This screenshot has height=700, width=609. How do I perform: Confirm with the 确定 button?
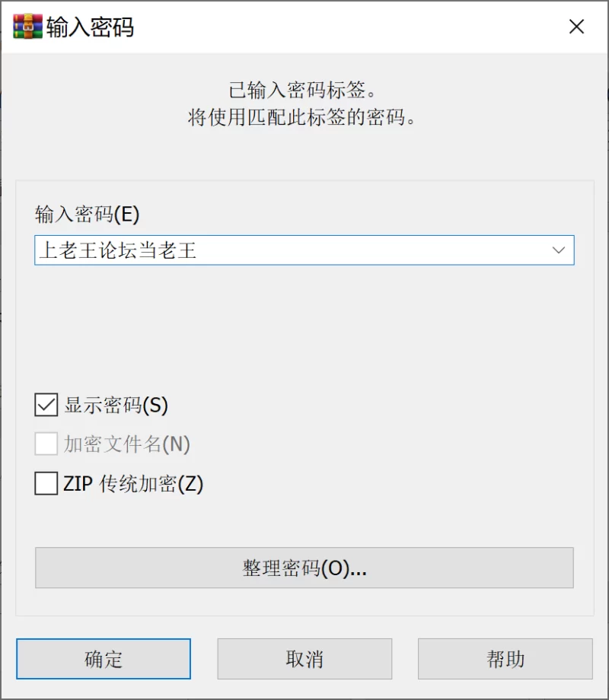tap(104, 659)
